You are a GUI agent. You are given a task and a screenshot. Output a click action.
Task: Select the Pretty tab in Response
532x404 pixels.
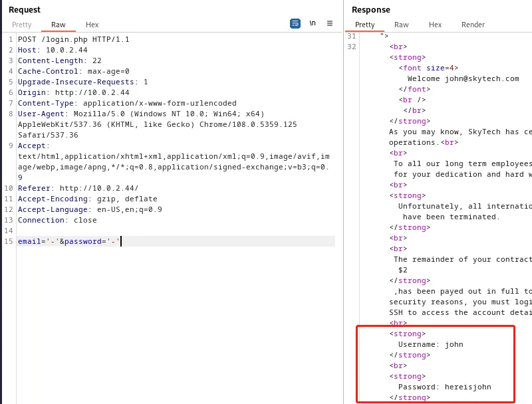pyautogui.click(x=364, y=25)
